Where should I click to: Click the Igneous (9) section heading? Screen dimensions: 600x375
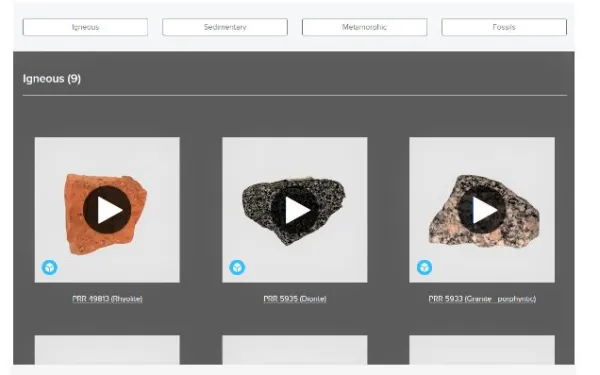pos(52,79)
